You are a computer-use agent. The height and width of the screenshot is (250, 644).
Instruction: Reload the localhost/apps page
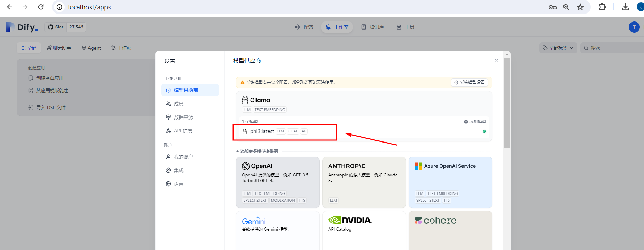[x=41, y=7]
